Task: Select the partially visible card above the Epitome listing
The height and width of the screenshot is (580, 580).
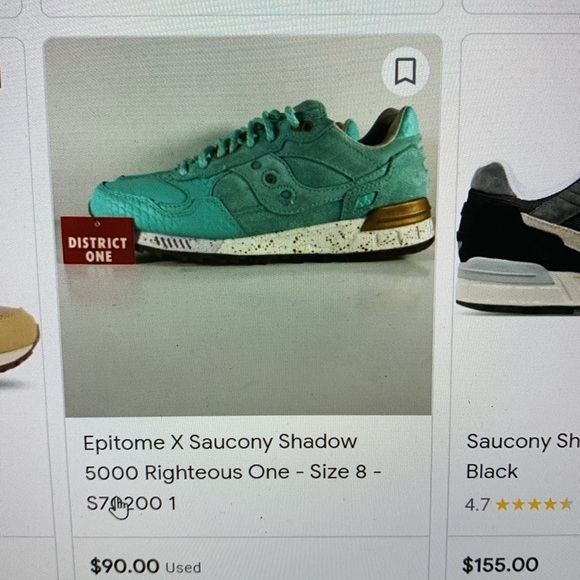Action: tap(241, 7)
